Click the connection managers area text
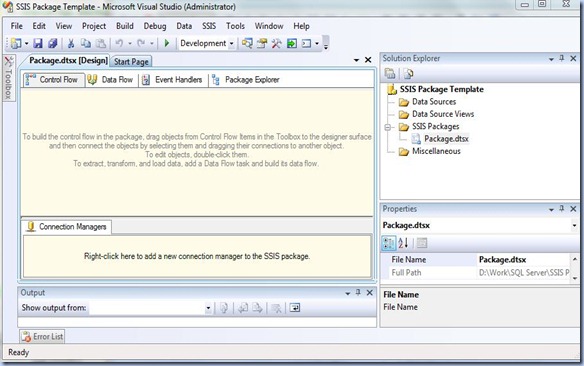Image resolution: width=584 pixels, height=366 pixels. coord(197,256)
